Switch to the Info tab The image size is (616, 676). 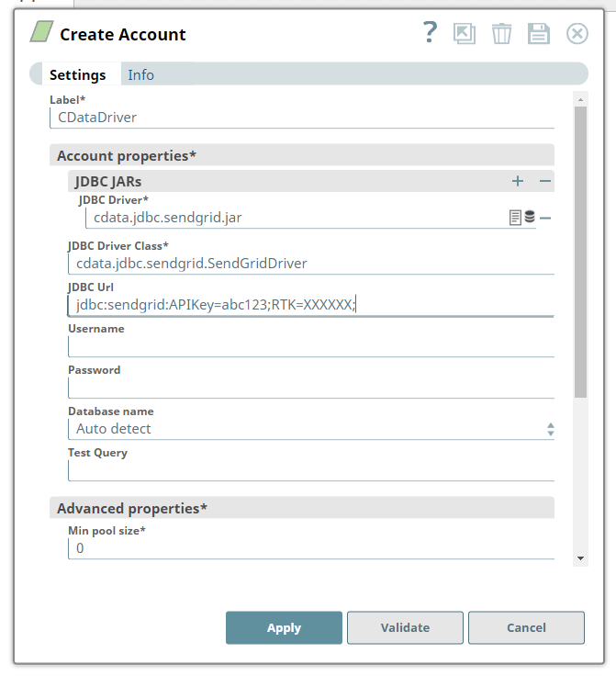click(x=140, y=75)
